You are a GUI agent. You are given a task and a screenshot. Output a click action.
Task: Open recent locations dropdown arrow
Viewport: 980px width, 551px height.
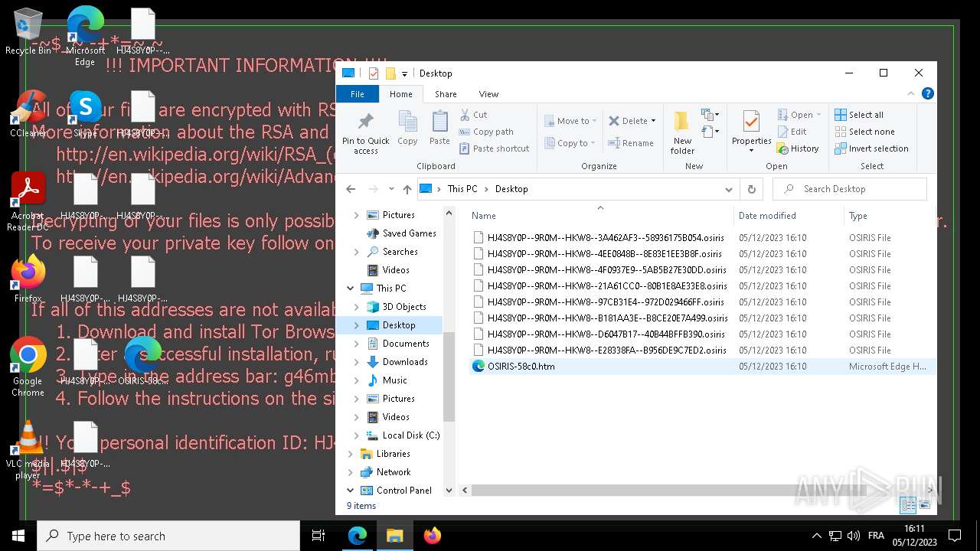coord(391,189)
